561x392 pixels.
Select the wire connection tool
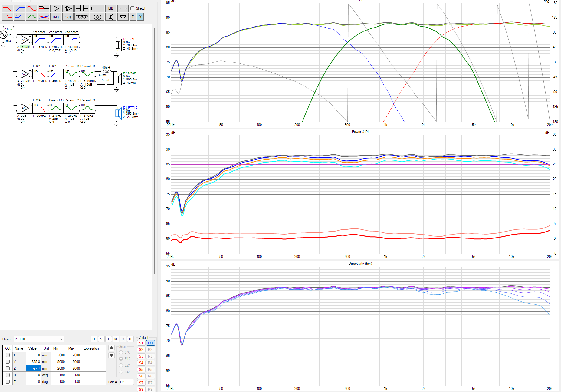[x=123, y=8]
